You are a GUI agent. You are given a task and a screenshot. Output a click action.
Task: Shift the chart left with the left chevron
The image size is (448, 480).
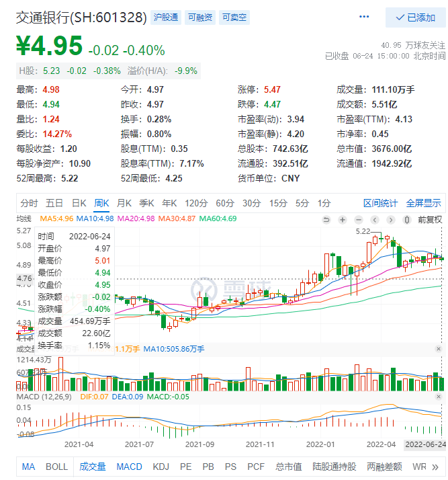(x=375, y=219)
